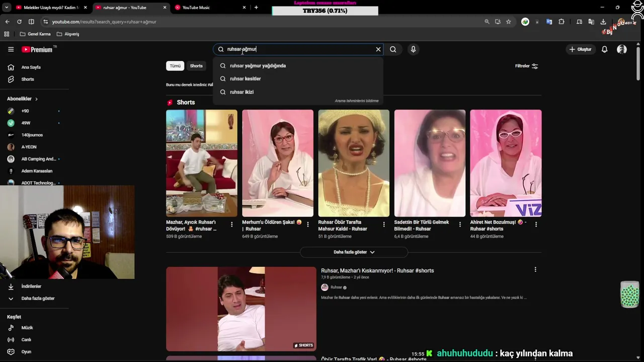The height and width of the screenshot is (362, 644).
Task: Open options for 'Sadettin Bir Türlü' short
Action: coord(460,224)
